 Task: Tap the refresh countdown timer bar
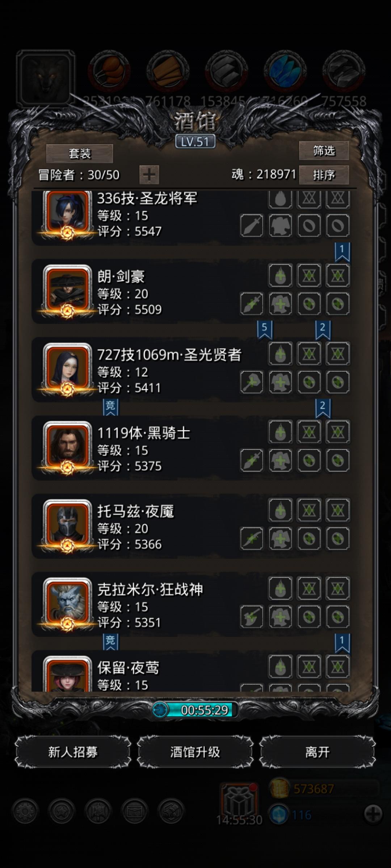(x=195, y=710)
